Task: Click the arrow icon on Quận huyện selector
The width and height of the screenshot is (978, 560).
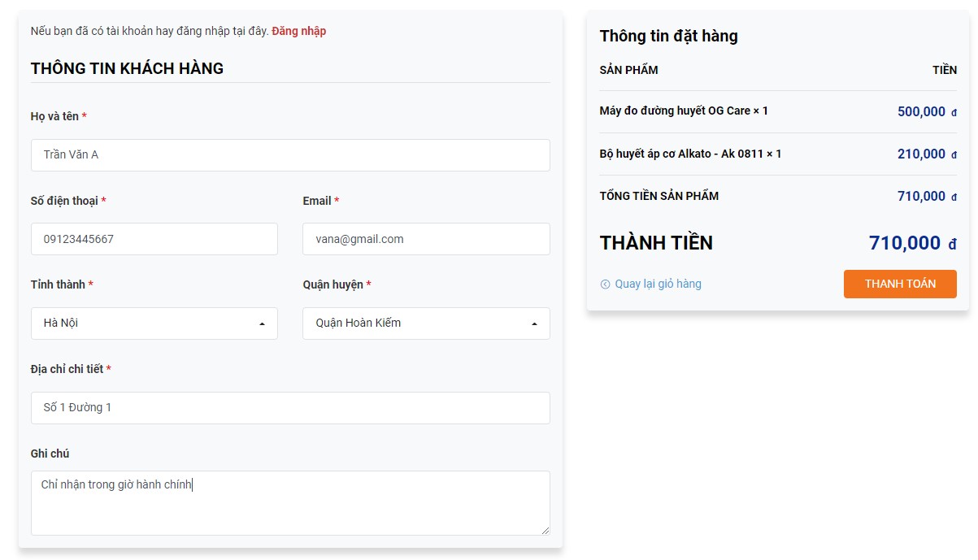Action: [x=534, y=323]
